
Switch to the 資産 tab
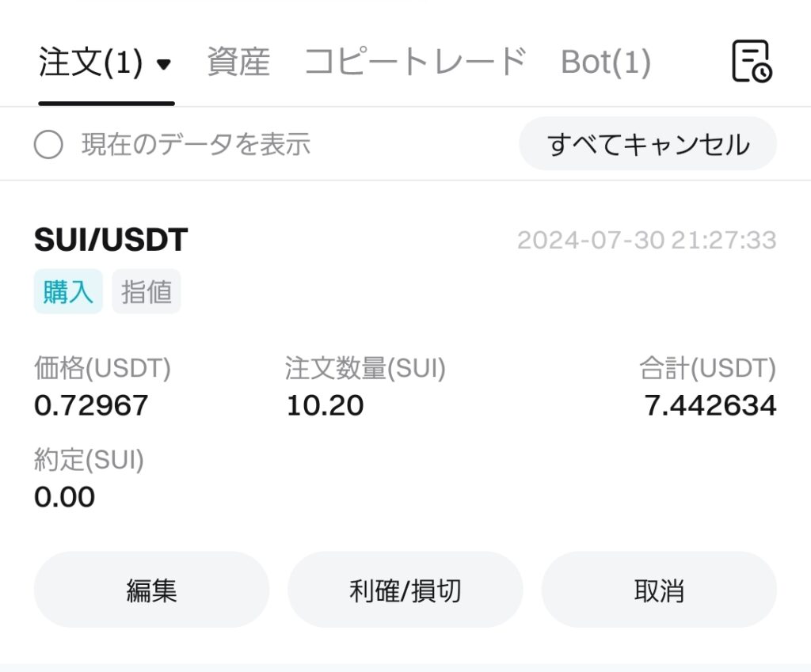click(238, 62)
